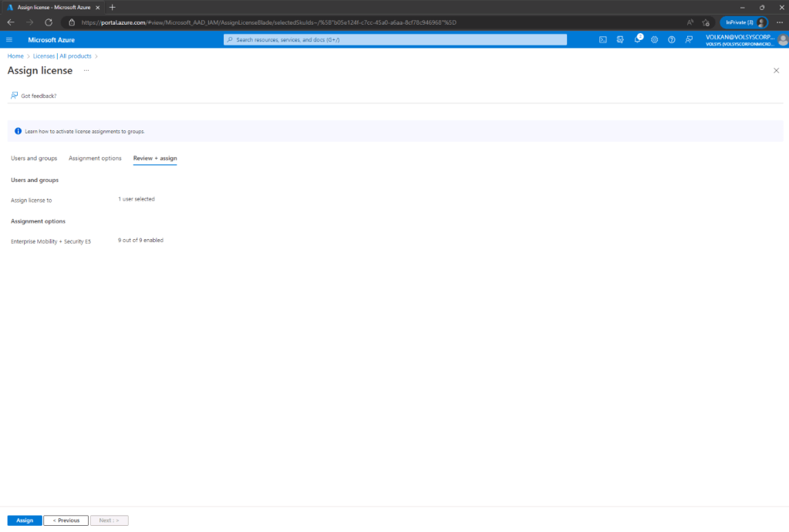Click the Home breadcrumb link
This screenshot has height=532, width=789.
(x=15, y=56)
